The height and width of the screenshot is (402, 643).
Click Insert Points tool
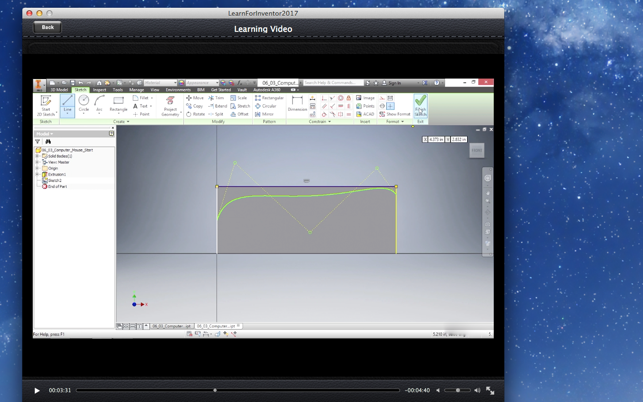coord(365,106)
